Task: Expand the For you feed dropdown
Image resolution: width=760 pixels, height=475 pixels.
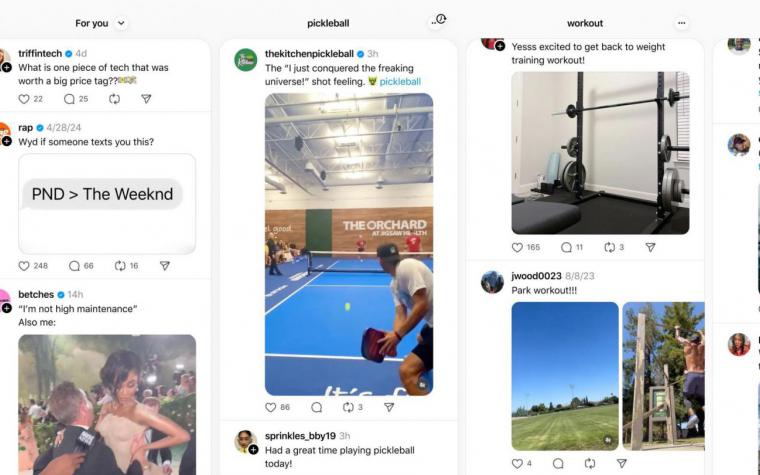Action: click(x=121, y=23)
